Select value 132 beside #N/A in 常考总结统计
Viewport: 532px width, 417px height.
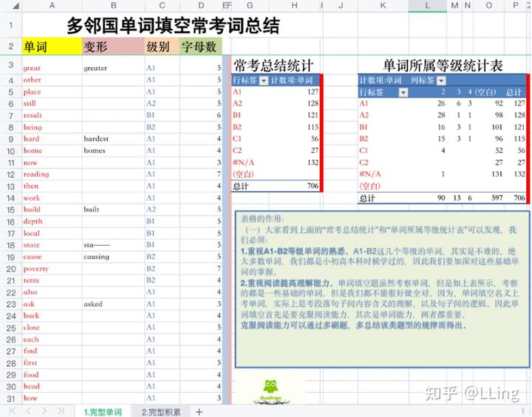(x=294, y=162)
